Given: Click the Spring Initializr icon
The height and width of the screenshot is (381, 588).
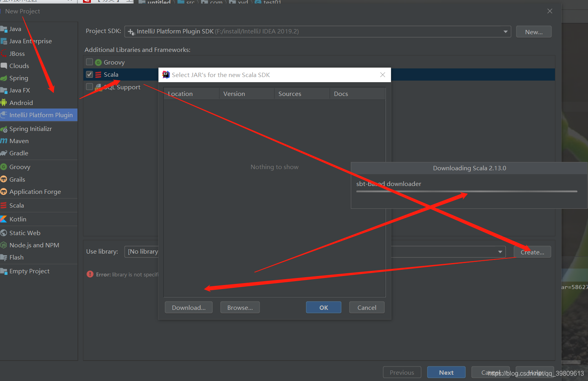Looking at the screenshot, I should 4,129.
